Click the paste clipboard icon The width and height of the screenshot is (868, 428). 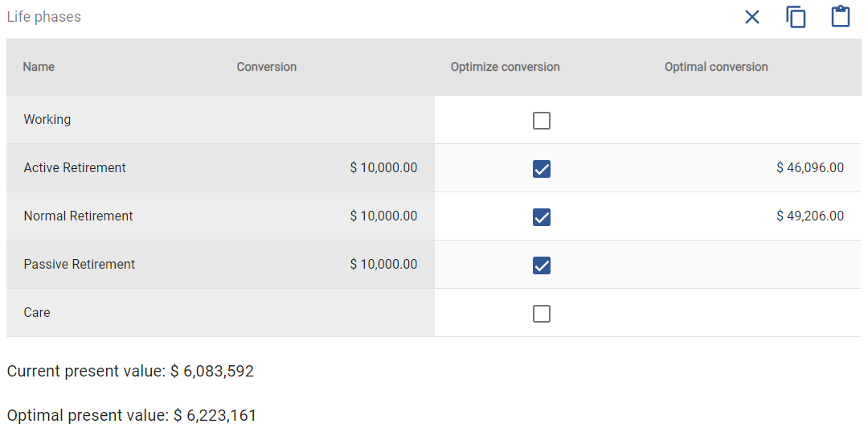(841, 17)
